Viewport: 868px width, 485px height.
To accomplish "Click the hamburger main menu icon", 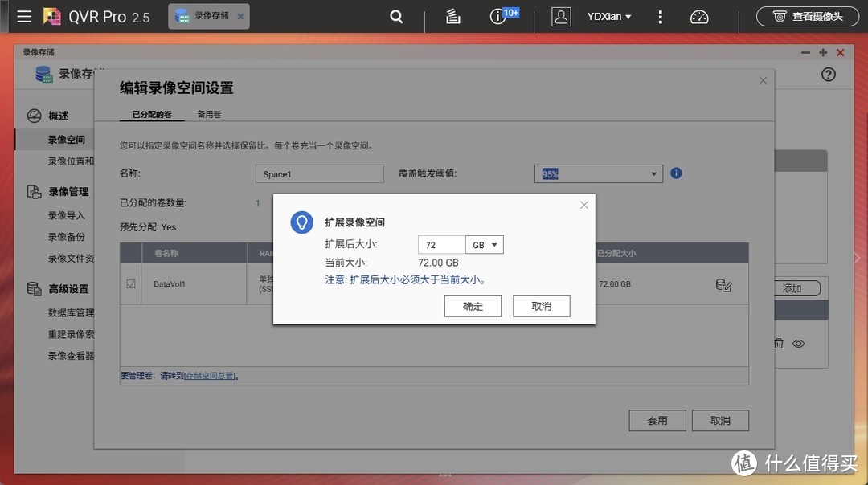I will pos(23,16).
